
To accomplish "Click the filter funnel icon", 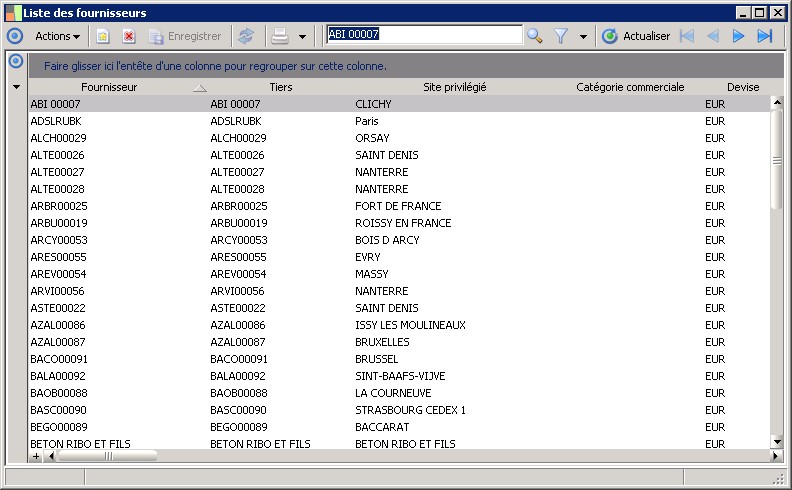I will click(x=561, y=36).
